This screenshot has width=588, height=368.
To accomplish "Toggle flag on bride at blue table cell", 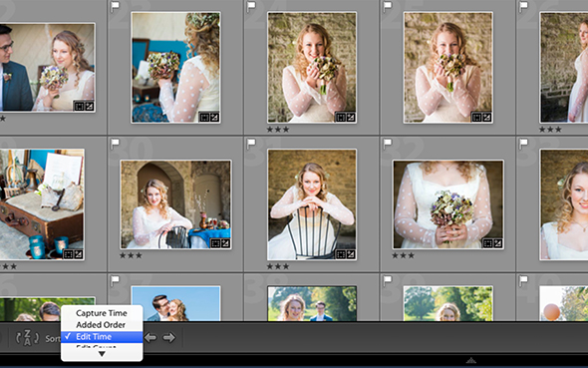I will coord(116,143).
